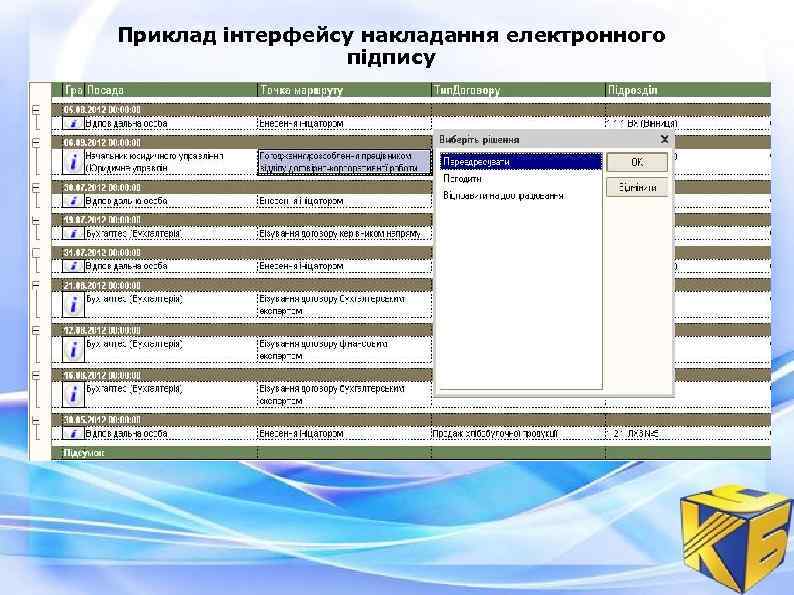Image resolution: width=794 pixels, height=595 pixels.
Task: Click Бухгалтер (Бухгалтерія) under 16.08.2012
Action: pyautogui.click(x=171, y=394)
